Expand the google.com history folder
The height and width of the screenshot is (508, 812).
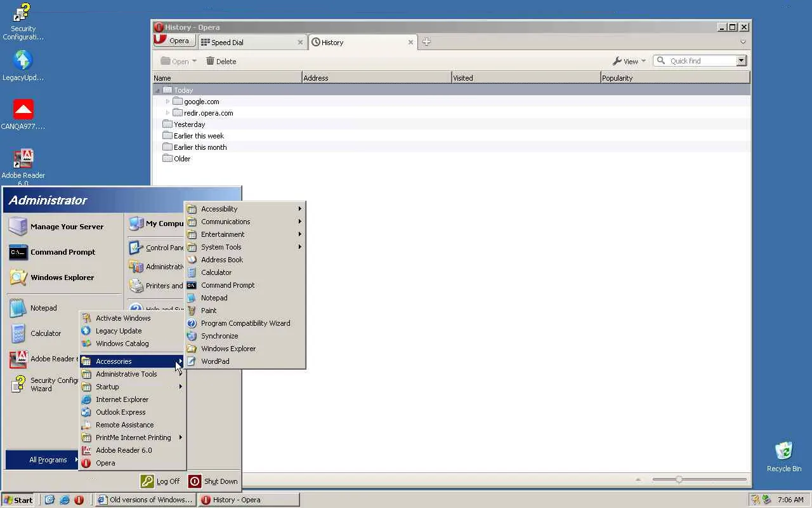click(167, 102)
